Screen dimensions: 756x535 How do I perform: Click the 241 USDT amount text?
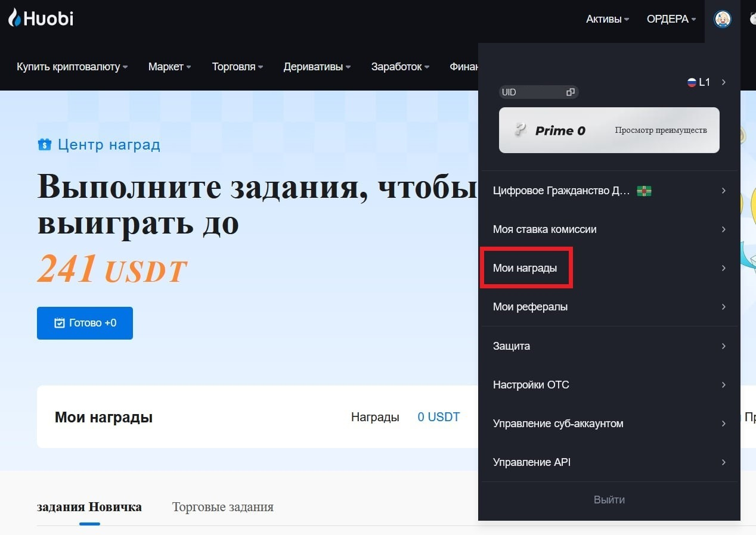click(112, 269)
